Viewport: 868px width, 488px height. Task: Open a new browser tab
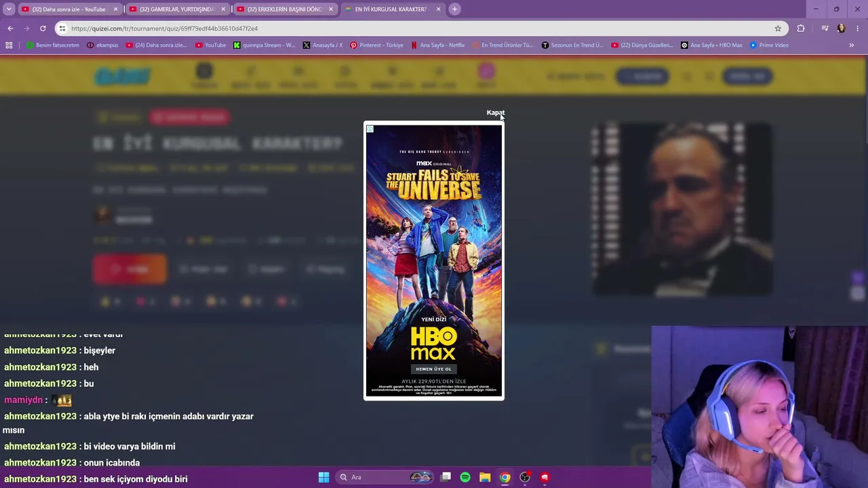pyautogui.click(x=455, y=9)
